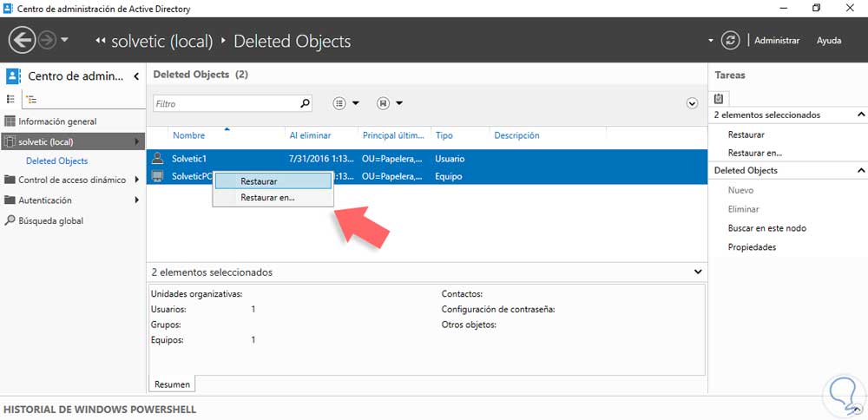This screenshot has width=868, height=420.
Task: Collapse the summary details pane chevron
Action: click(699, 272)
